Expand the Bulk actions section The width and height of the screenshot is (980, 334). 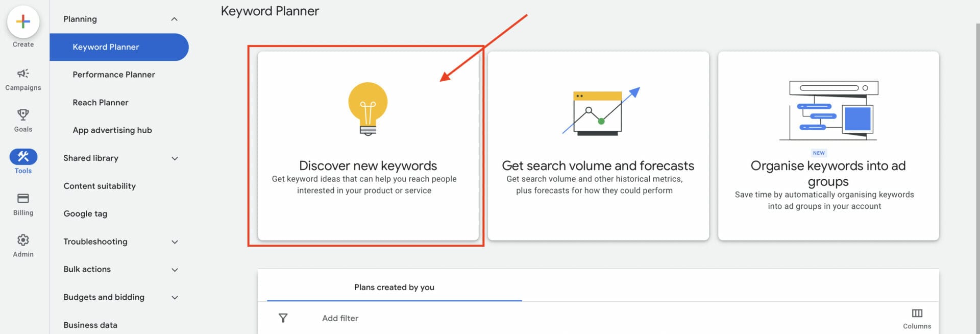175,269
